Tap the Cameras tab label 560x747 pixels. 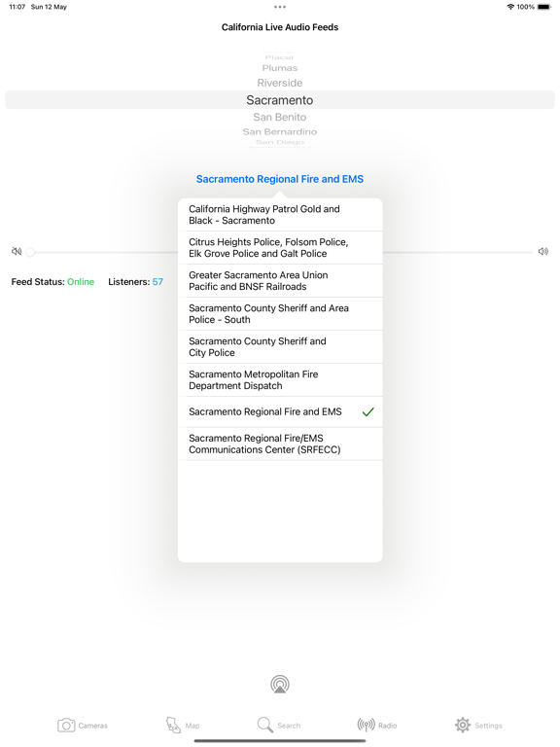tap(93, 726)
